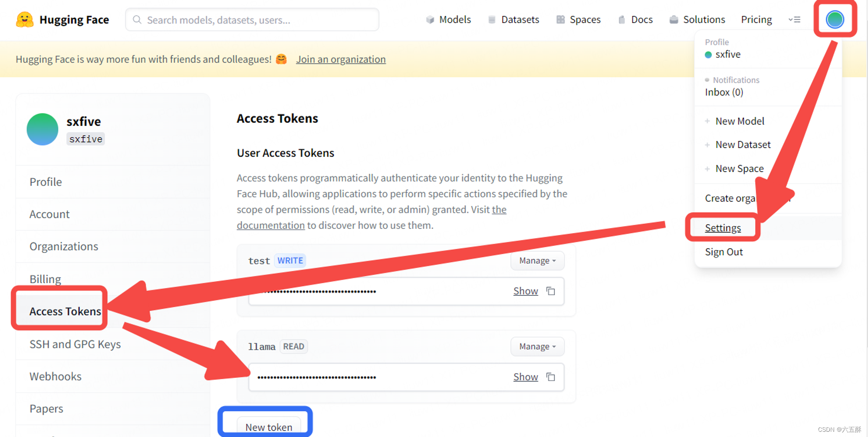This screenshot has height=437, width=868.
Task: Copy the llama token with the copy icon
Action: 551,377
